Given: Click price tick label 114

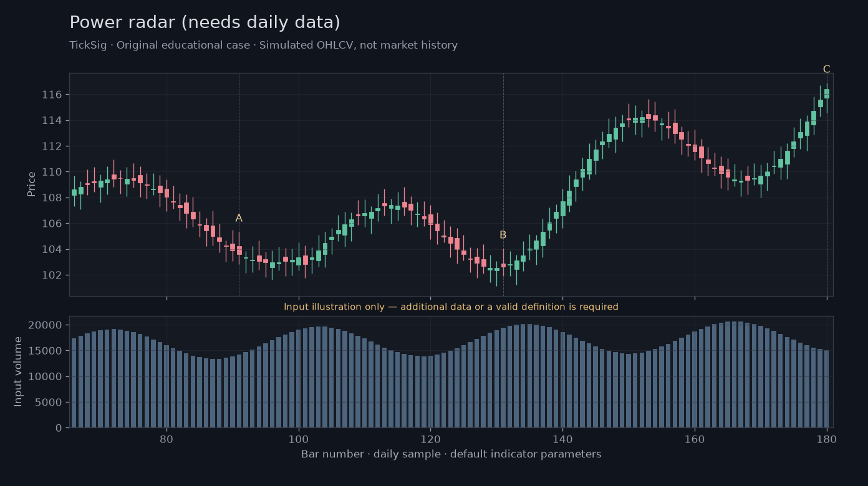Looking at the screenshot, I should [x=52, y=120].
